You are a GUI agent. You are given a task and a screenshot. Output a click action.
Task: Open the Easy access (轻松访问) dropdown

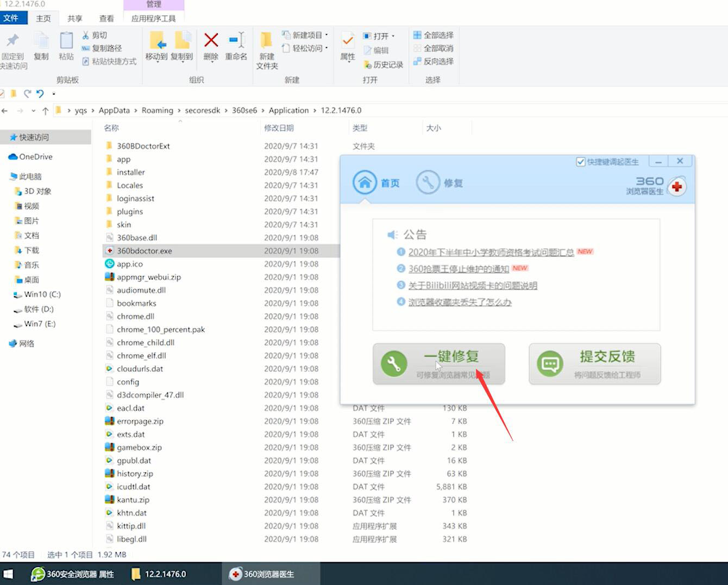point(305,48)
